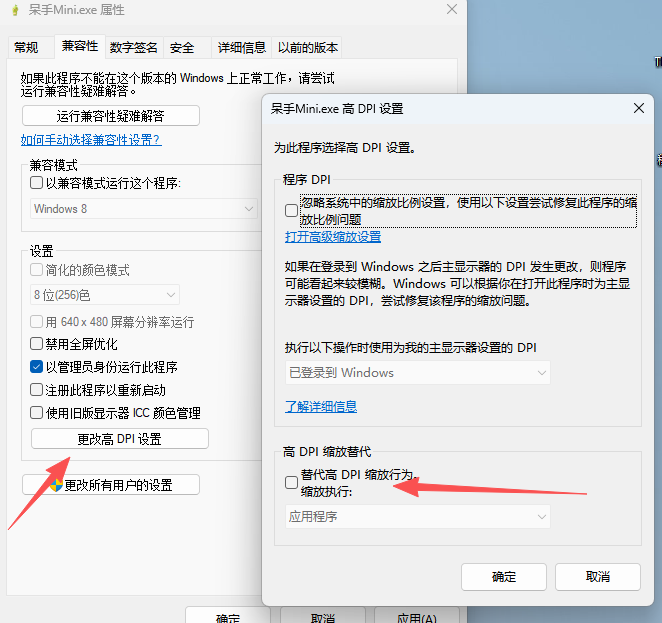Enable 注册此程序以重新启动 checkbox

[36, 390]
